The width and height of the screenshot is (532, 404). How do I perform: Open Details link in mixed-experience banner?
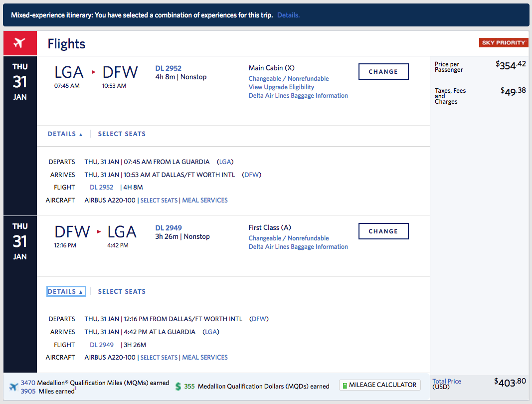click(288, 15)
